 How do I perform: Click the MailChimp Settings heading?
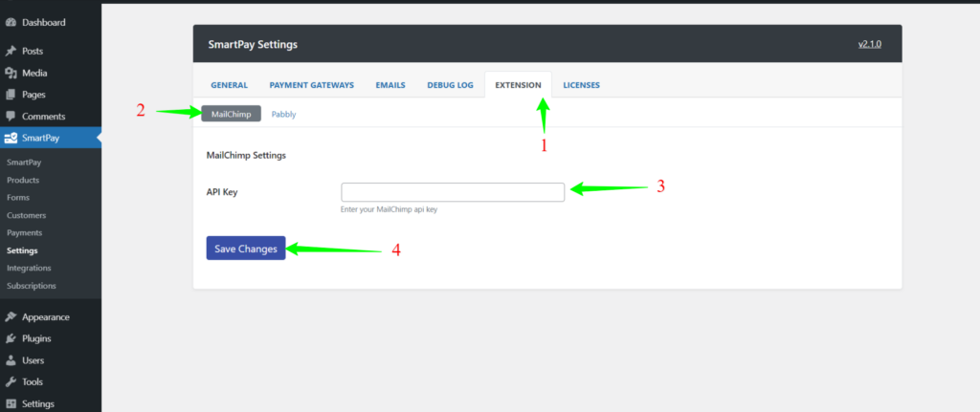point(246,156)
